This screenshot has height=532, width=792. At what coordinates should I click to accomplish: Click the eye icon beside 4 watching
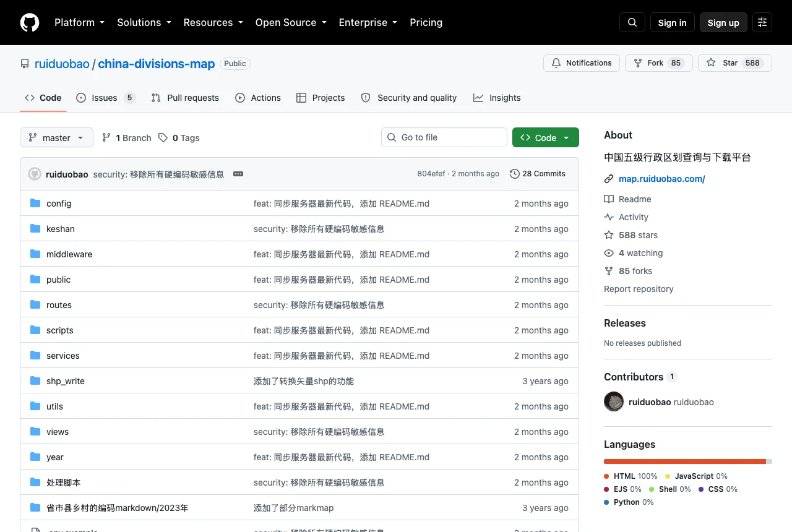(x=609, y=253)
